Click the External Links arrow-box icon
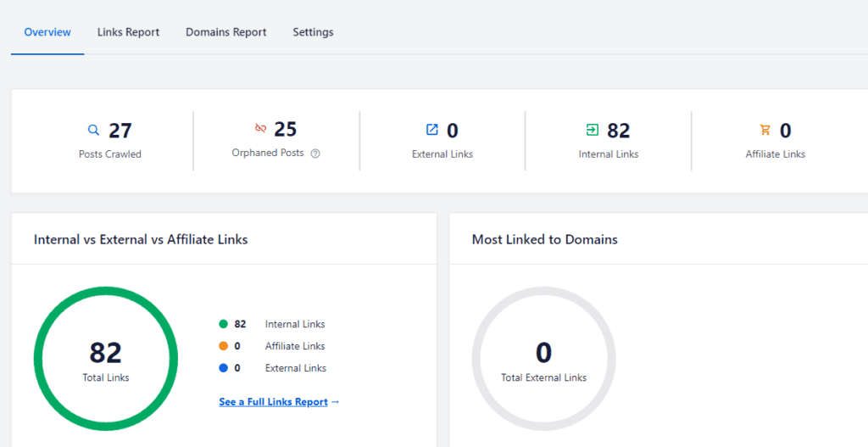This screenshot has width=868, height=447. pyautogui.click(x=431, y=130)
